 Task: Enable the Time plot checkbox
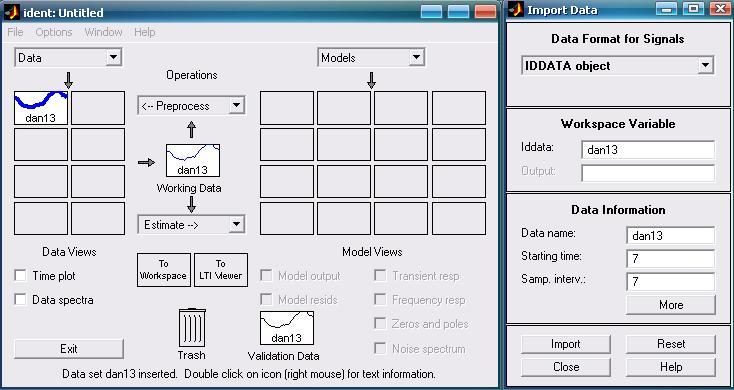[x=20, y=275]
